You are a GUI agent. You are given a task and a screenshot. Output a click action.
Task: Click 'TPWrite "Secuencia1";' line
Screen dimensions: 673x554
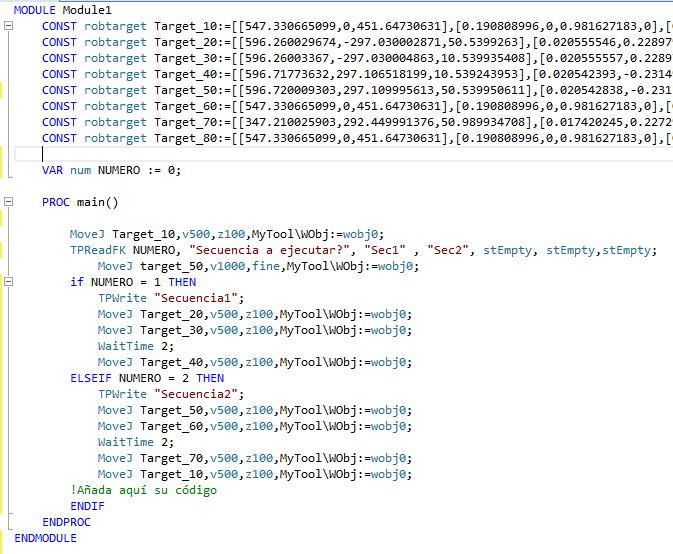pos(171,298)
